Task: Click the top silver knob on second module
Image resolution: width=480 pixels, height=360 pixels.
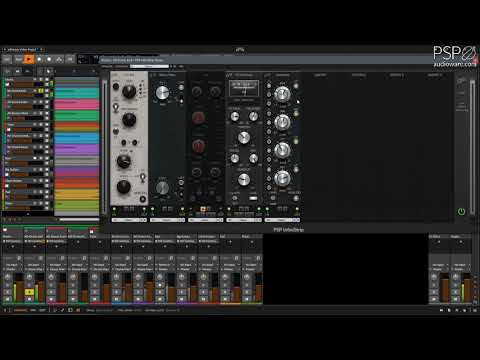Action: coord(162,93)
